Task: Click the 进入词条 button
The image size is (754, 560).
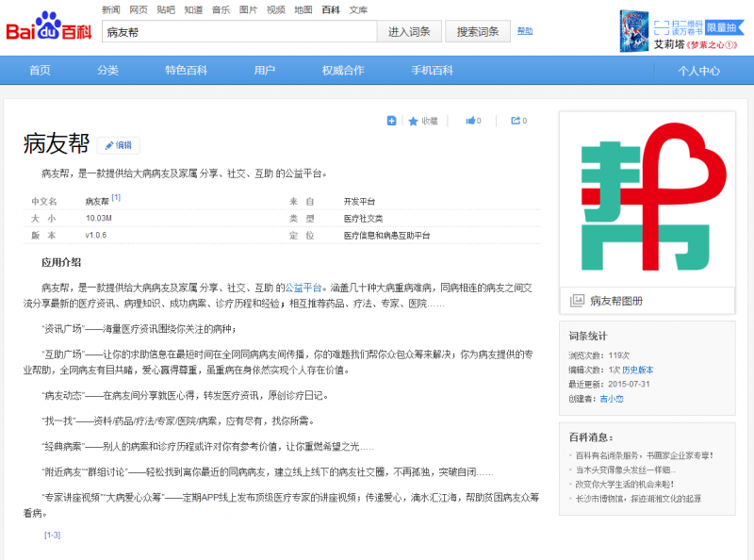Action: [409, 32]
